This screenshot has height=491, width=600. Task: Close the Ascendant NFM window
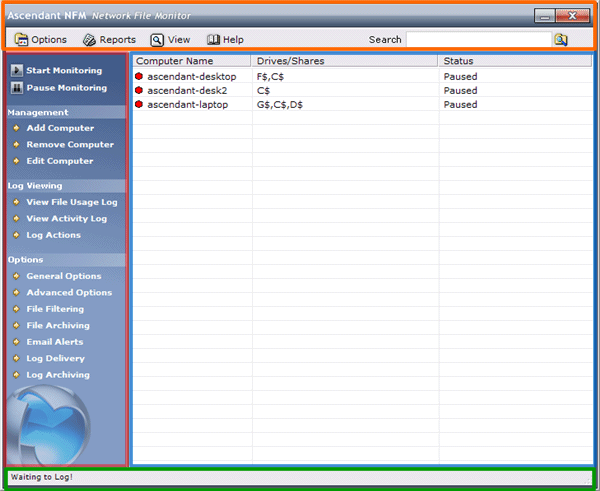click(x=572, y=16)
